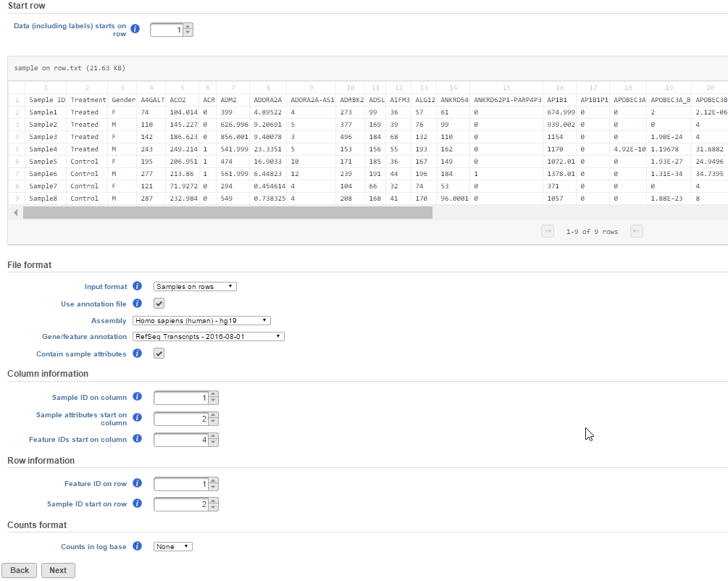Toggle the Contain sample attributes checkbox
Viewport: 728px width, 581px height.
point(159,354)
